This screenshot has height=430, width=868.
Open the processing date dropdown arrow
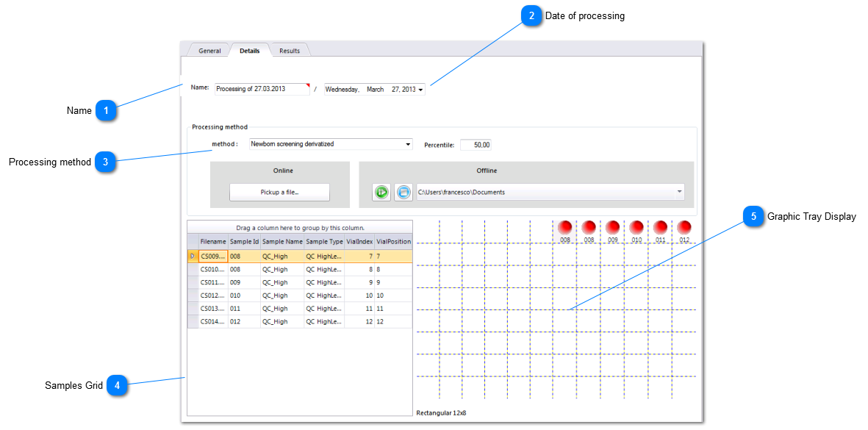[x=421, y=90]
